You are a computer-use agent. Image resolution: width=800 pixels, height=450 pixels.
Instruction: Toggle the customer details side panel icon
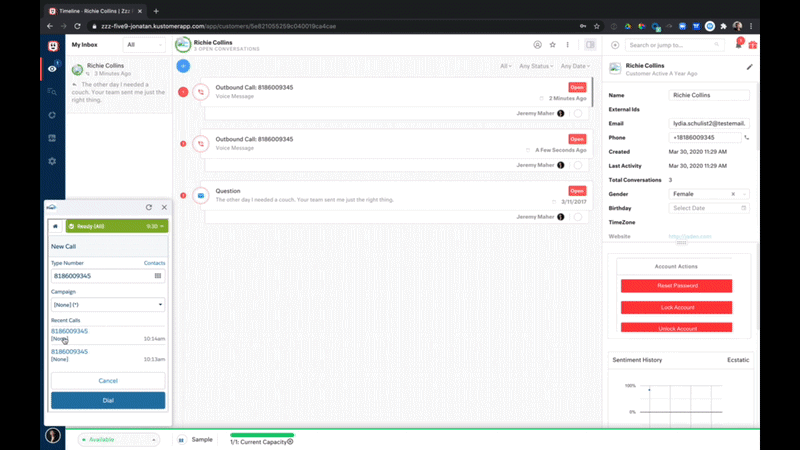point(590,45)
